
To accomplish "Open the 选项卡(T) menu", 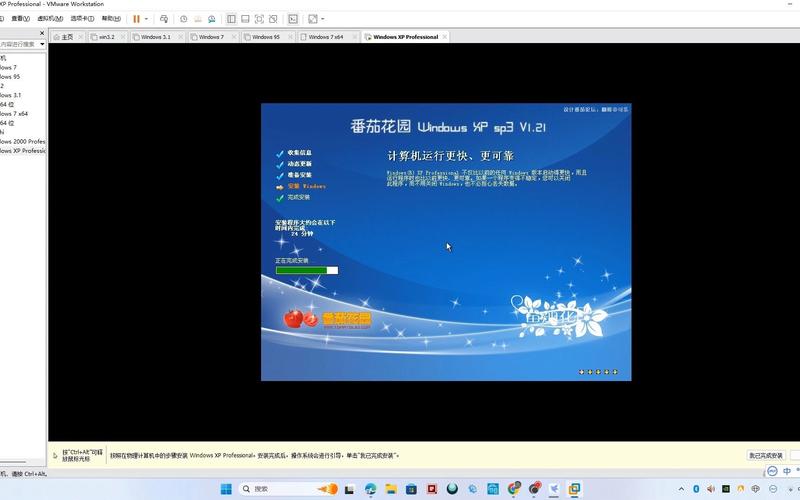I will (82, 18).
